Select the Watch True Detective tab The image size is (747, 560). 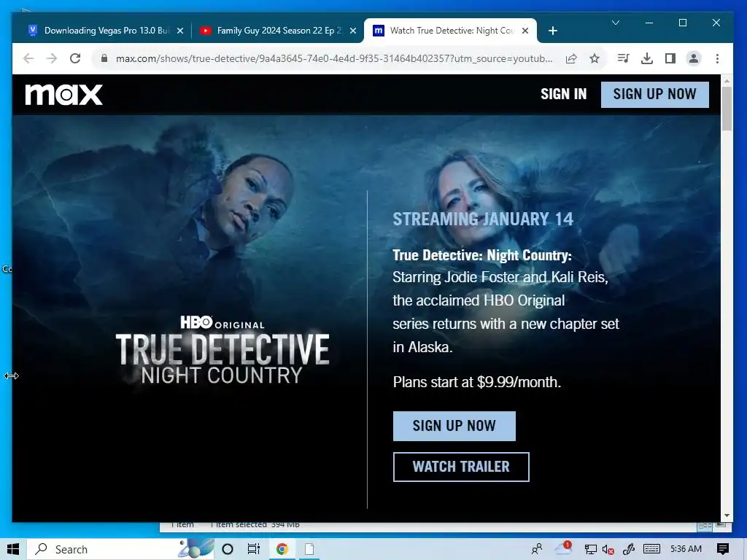pyautogui.click(x=451, y=31)
